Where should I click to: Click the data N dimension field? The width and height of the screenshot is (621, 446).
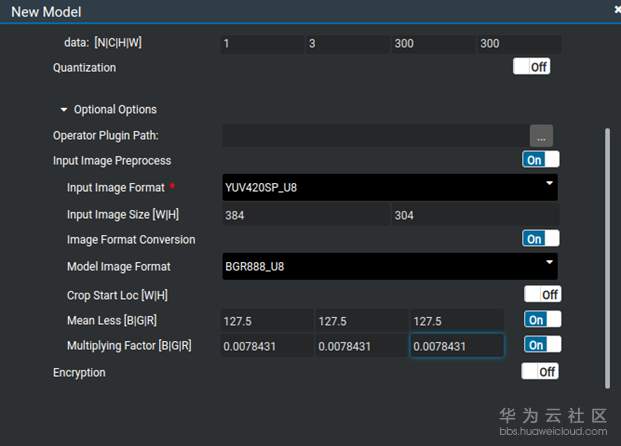click(262, 44)
